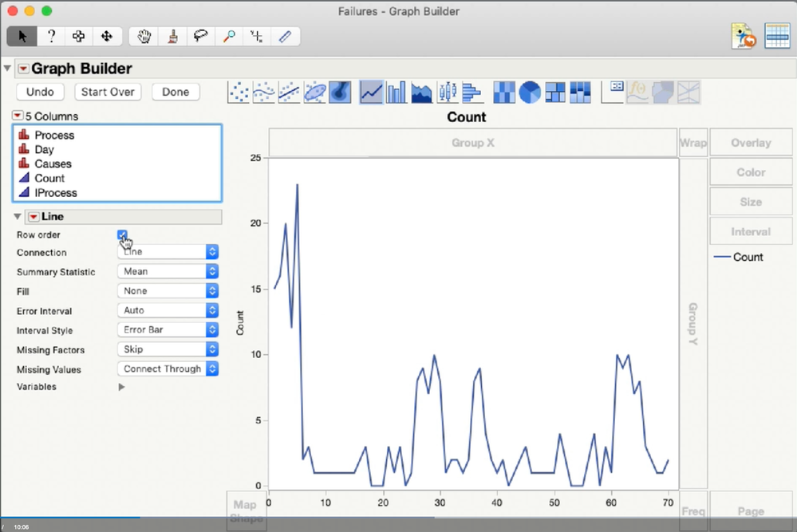The width and height of the screenshot is (797, 532).
Task: Open the Interval Style dropdown
Action: point(168,329)
